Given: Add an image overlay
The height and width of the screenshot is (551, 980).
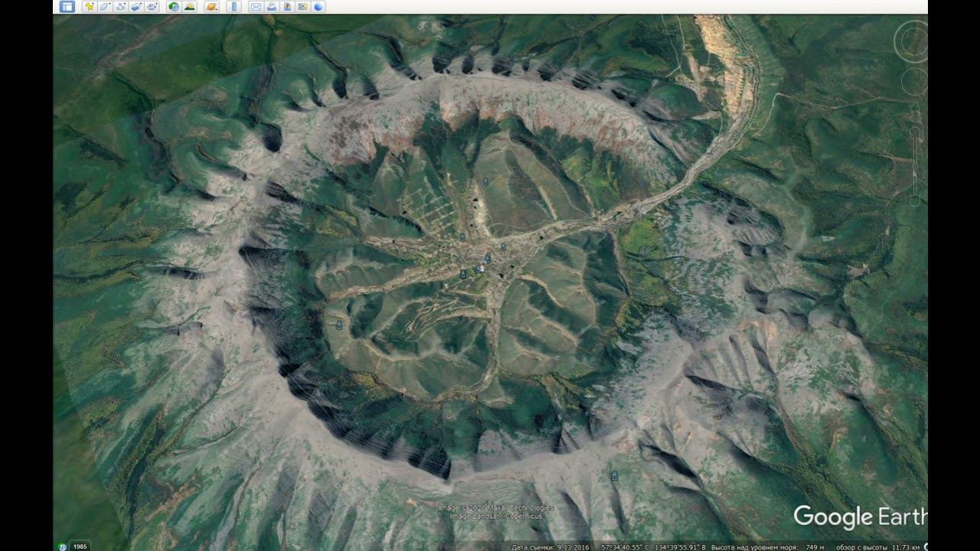Looking at the screenshot, I should [x=136, y=7].
